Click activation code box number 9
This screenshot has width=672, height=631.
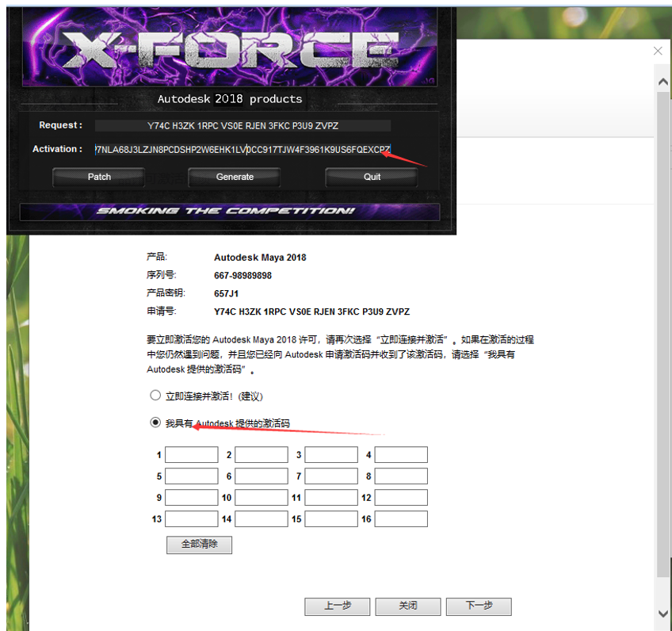point(192,498)
